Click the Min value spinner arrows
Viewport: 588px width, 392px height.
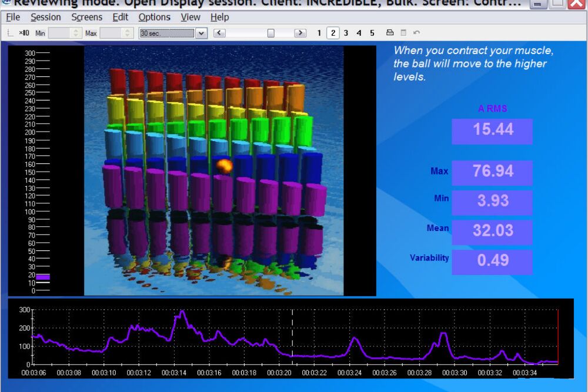click(x=75, y=33)
